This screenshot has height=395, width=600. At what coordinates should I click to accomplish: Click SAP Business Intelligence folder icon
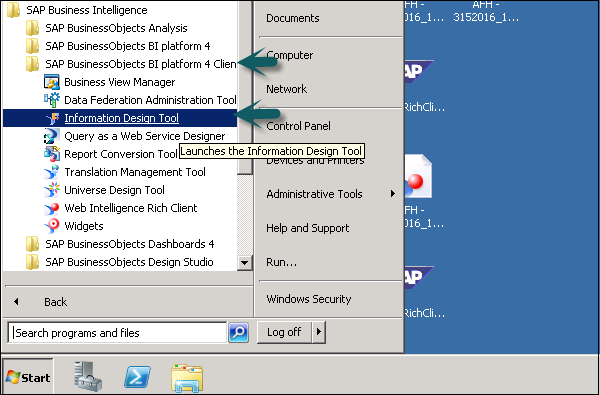(13, 10)
